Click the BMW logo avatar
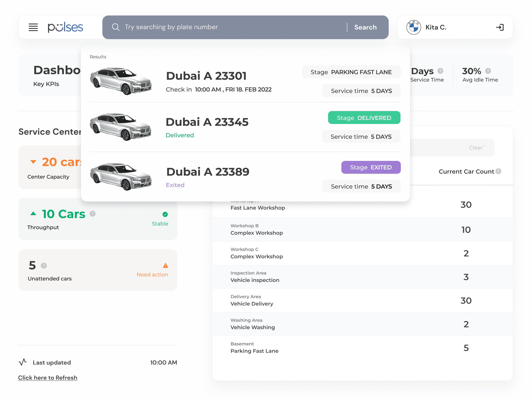Viewport: 532px width, 399px height. coord(414,27)
